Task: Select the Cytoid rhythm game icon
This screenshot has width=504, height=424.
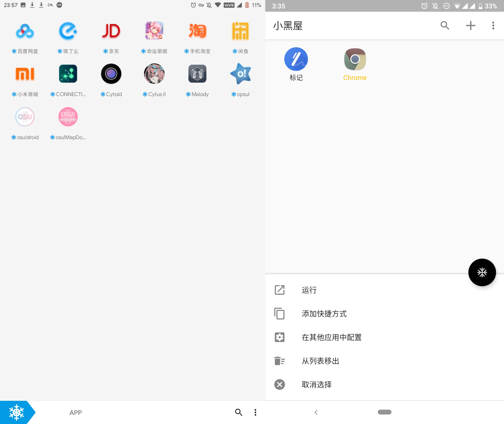Action: (x=111, y=74)
